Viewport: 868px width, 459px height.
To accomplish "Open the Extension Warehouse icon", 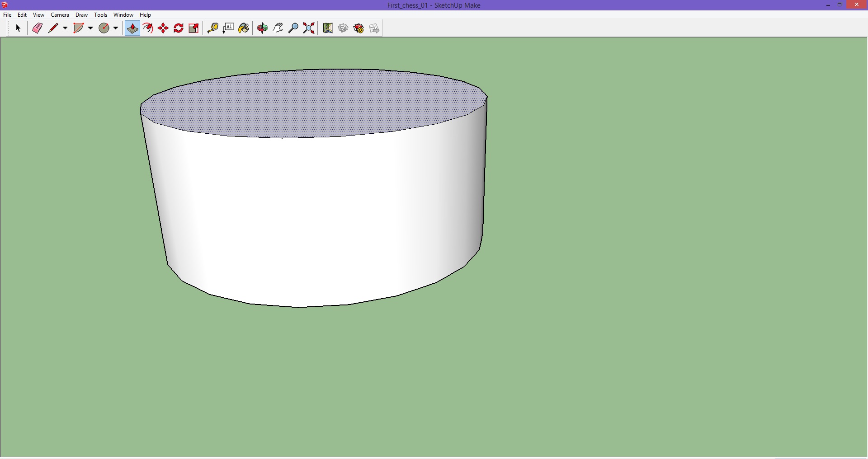I will (359, 28).
